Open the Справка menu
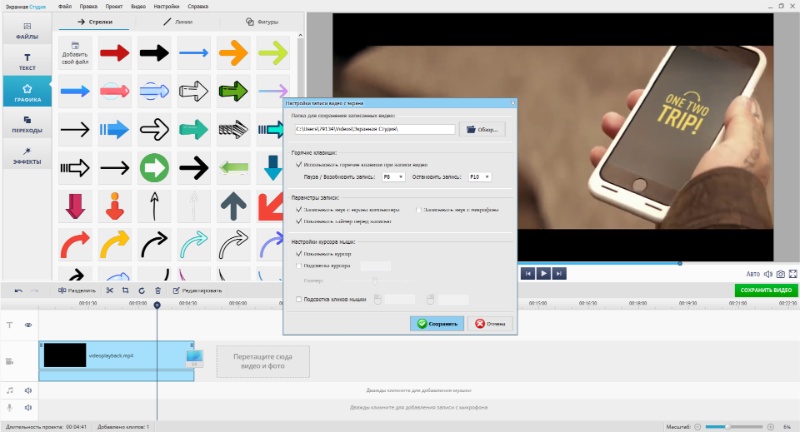The height and width of the screenshot is (432, 800). (x=198, y=7)
